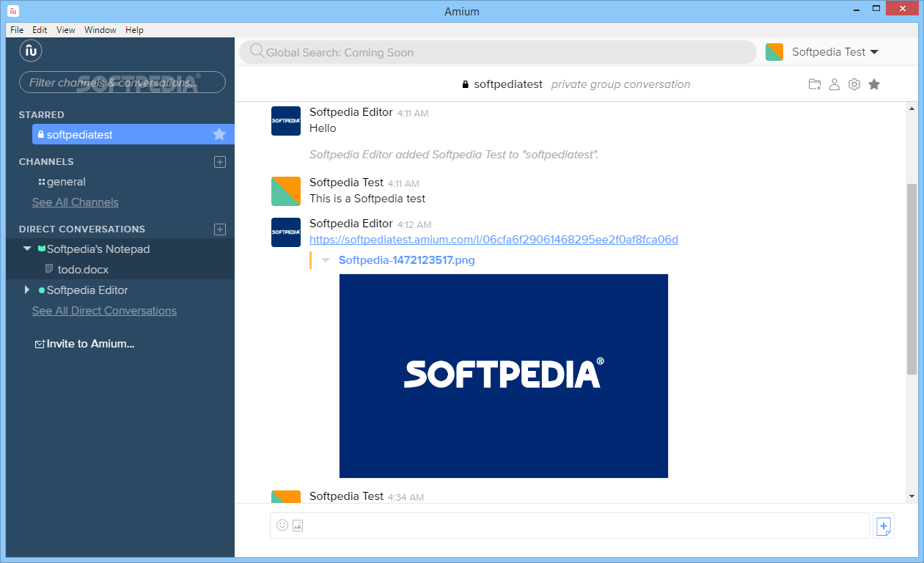Click the star icon on softpediatest row
Viewport: 924px width, 563px height.
tap(219, 134)
